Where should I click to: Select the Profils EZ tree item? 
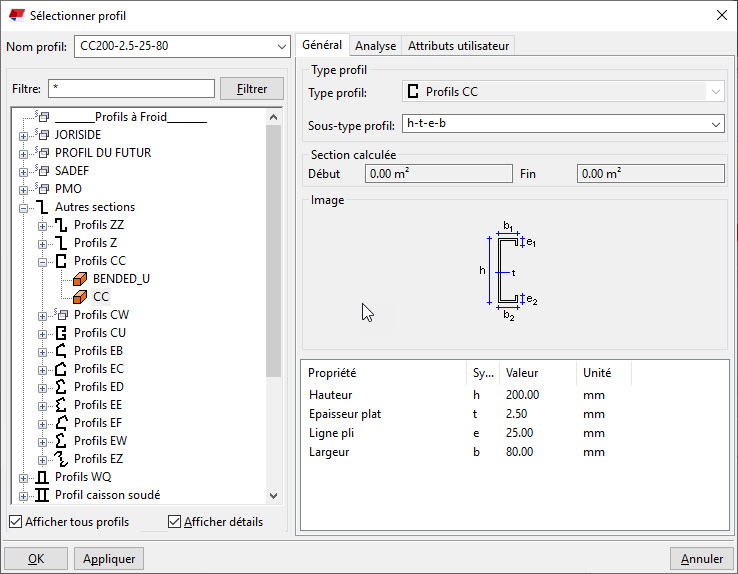click(98, 459)
